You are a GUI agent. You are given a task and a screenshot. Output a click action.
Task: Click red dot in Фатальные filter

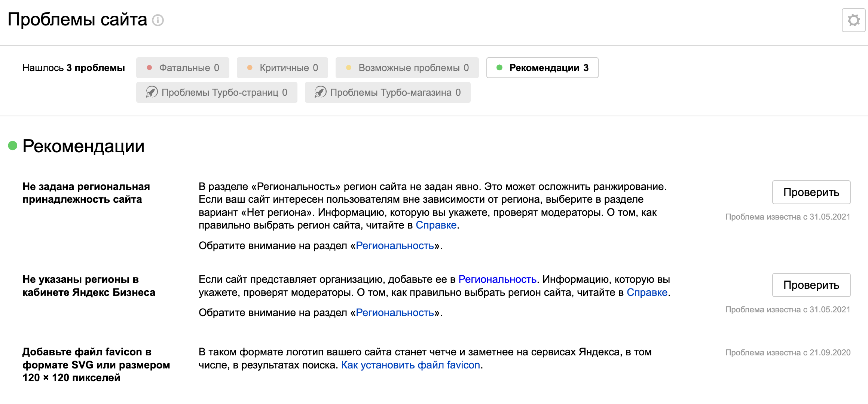tap(149, 68)
